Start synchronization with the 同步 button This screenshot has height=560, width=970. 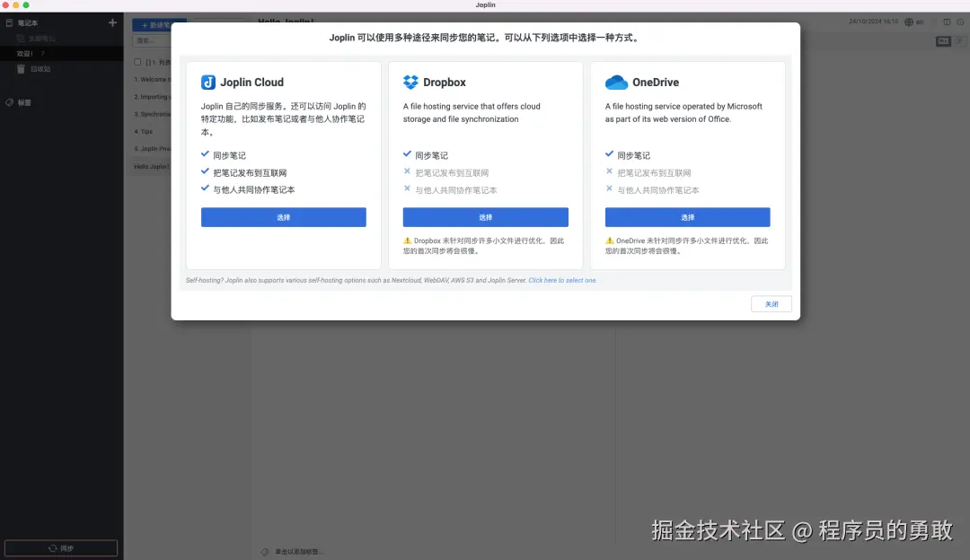[x=60, y=547]
